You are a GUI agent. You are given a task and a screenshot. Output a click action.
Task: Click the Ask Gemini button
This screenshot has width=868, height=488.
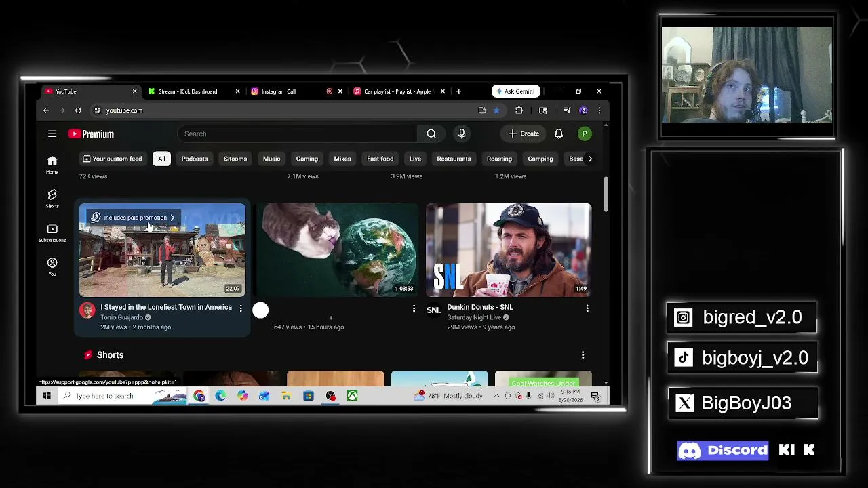515,91
